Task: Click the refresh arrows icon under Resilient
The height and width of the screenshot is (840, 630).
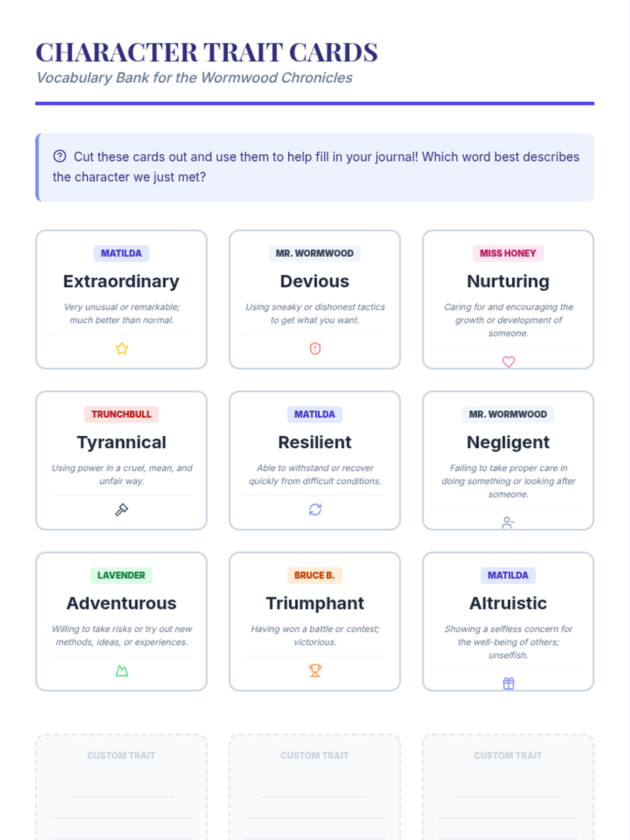Action: [x=315, y=510]
